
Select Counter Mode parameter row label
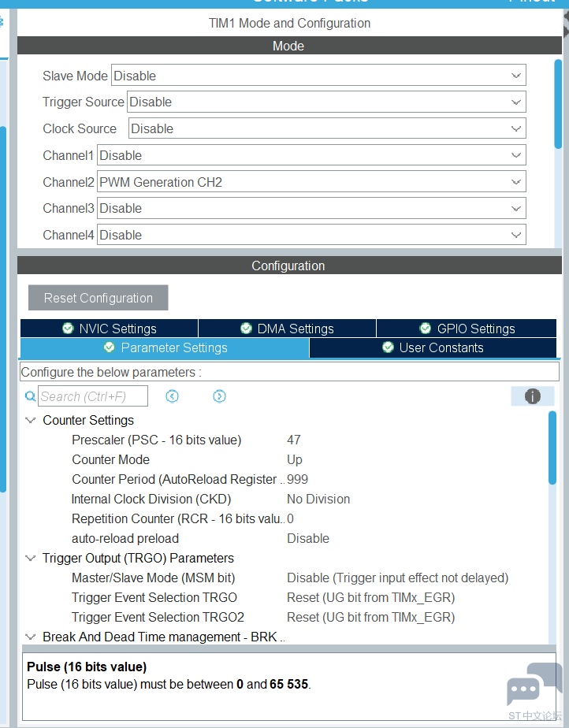pyautogui.click(x=110, y=459)
